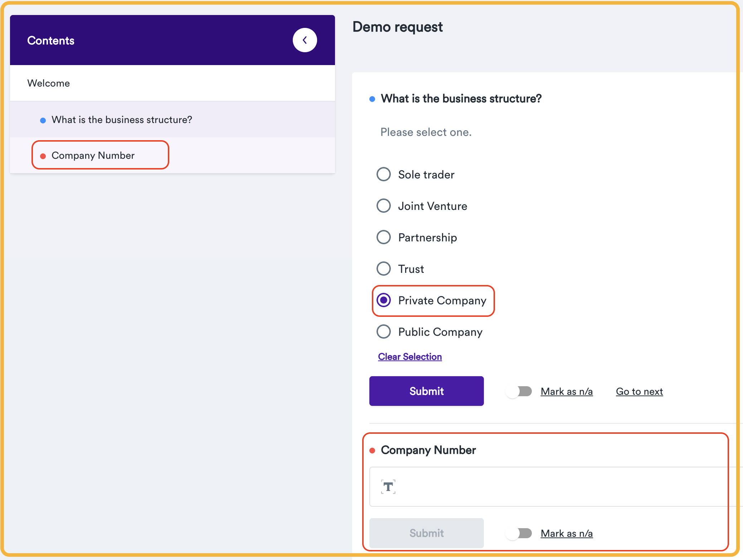Click Mark as n/a link beside purple Submit
This screenshot has width=743, height=560.
pos(567,392)
